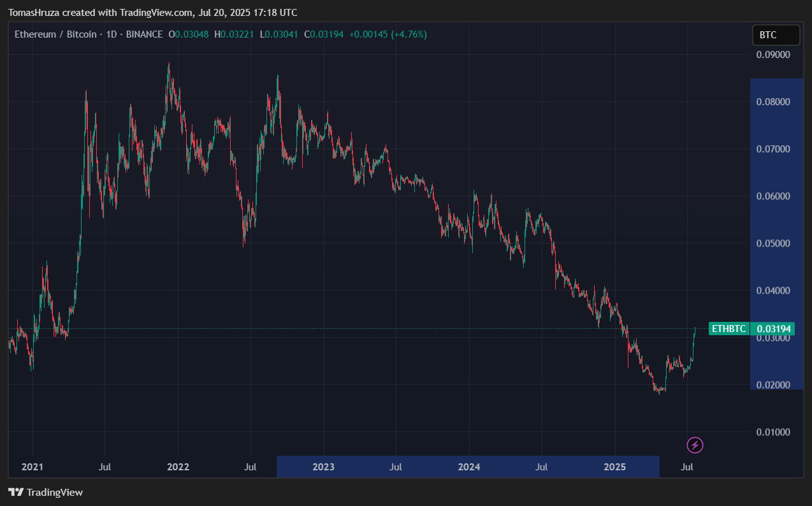
Task: Click the green ETHBTC price tag
Action: coord(729,329)
